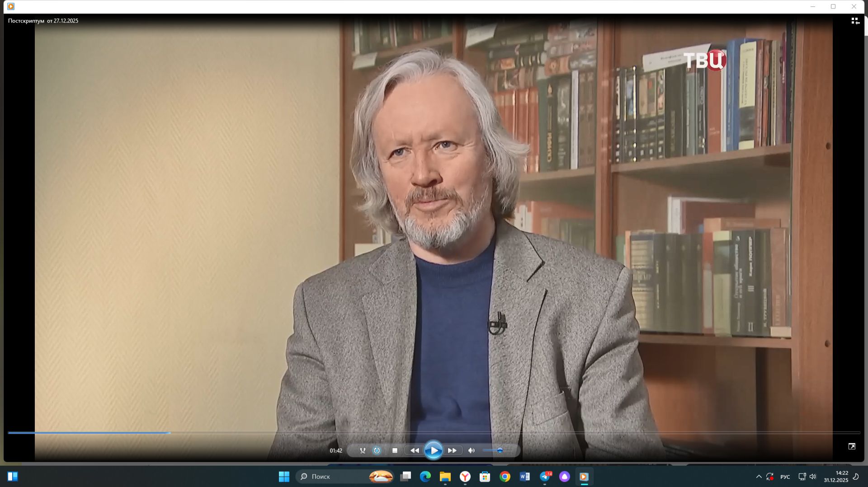Open the system volume tray icon

tap(813, 477)
